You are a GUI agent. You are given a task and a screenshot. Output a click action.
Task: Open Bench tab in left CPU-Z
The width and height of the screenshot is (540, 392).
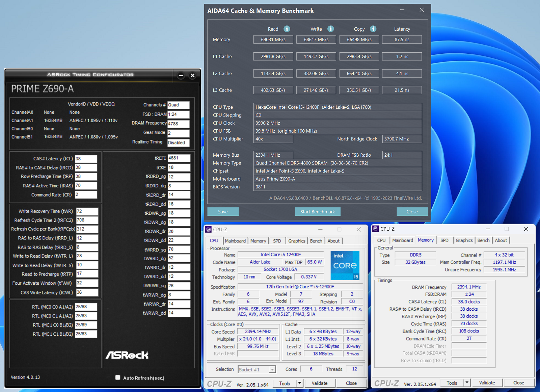[316, 241]
